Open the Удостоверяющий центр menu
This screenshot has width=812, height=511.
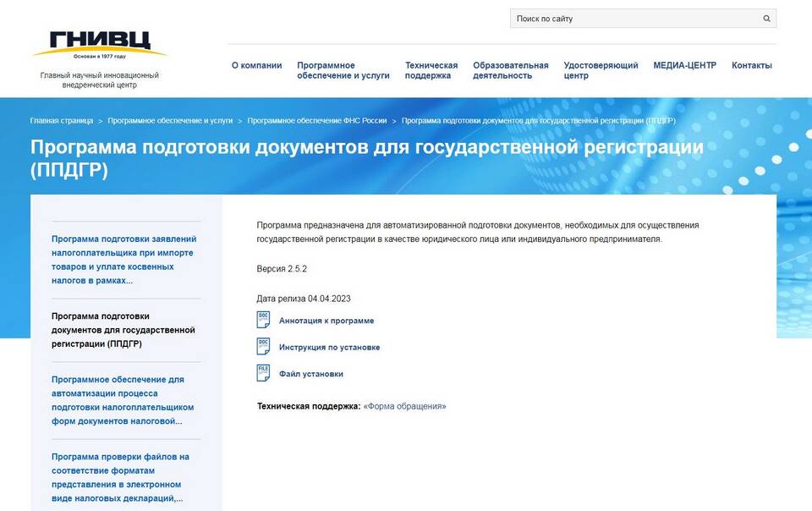[601, 70]
